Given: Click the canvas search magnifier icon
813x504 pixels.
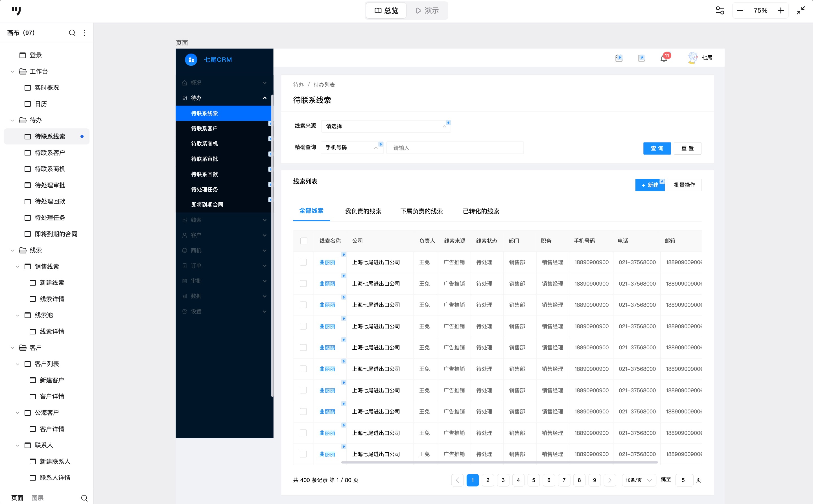Looking at the screenshot, I should 72,33.
